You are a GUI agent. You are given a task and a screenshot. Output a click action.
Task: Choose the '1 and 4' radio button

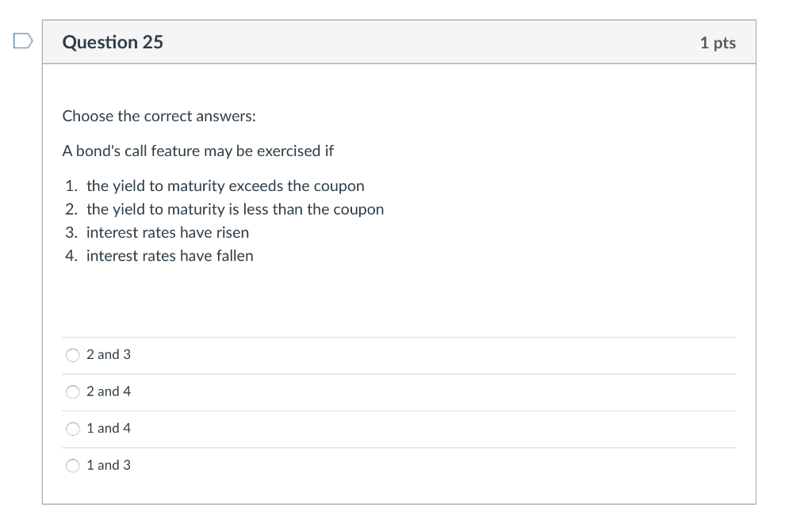coord(73,429)
